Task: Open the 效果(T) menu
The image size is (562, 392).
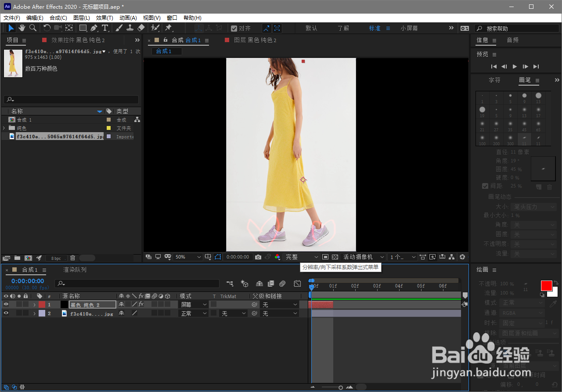Action: tap(104, 18)
